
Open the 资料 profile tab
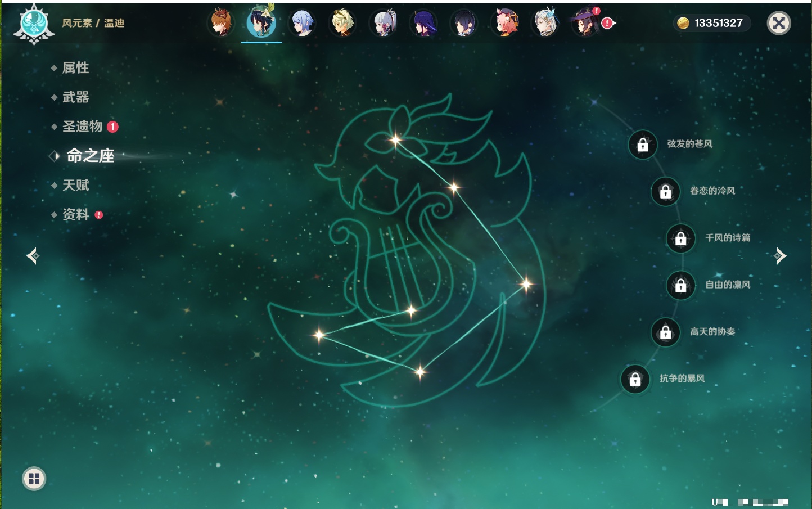coord(75,214)
